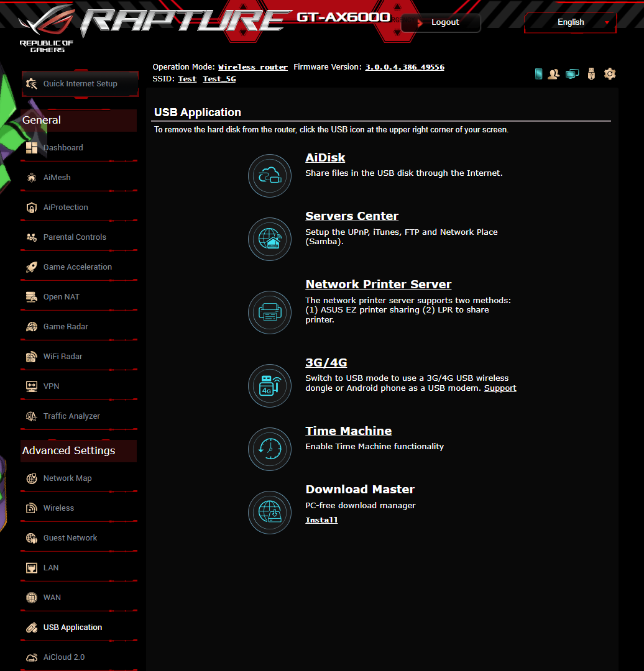Click the Support link for 3G/4G
The height and width of the screenshot is (671, 644).
[500, 388]
